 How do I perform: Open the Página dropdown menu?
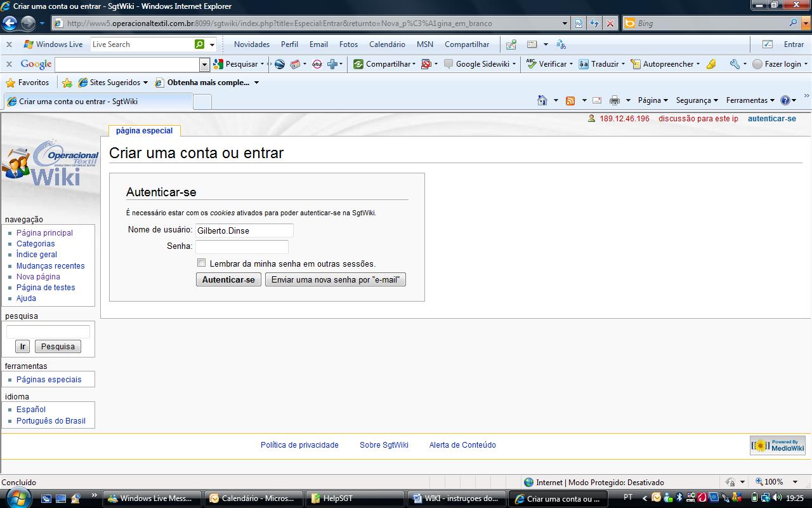point(653,100)
